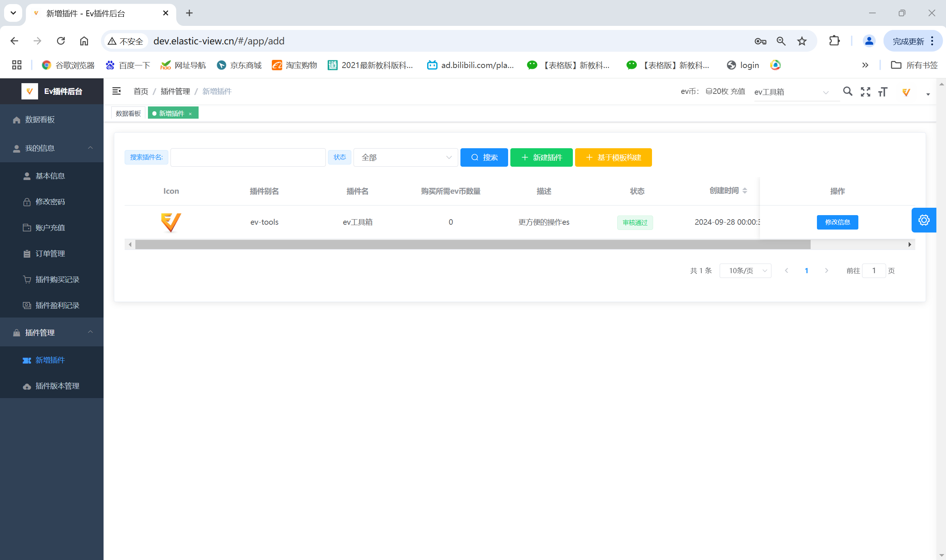Image resolution: width=946 pixels, height=560 pixels.
Task: Reload the browser page
Action: coord(61,41)
